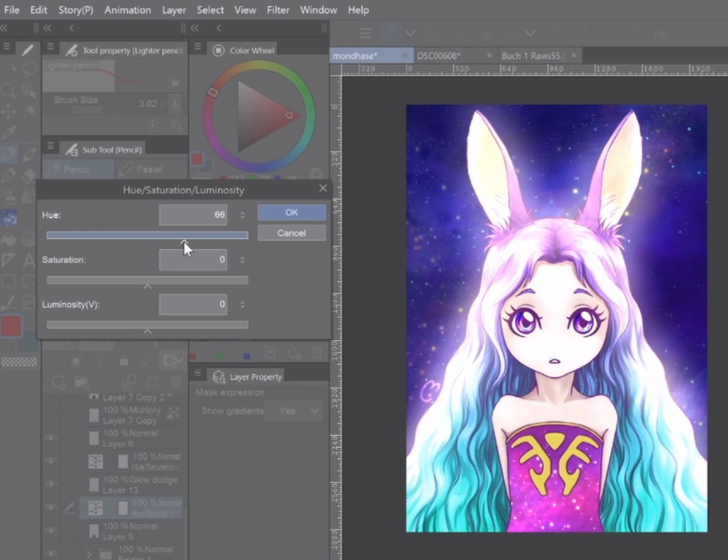Click the Color Wheel panel icon
Image resolution: width=728 pixels, height=560 pixels.
pyautogui.click(x=219, y=51)
